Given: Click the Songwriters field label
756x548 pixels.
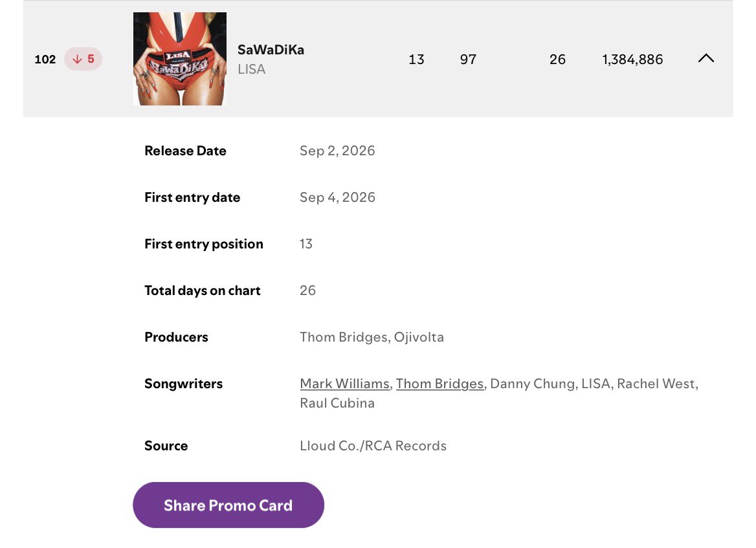Looking at the screenshot, I should (x=184, y=384).
